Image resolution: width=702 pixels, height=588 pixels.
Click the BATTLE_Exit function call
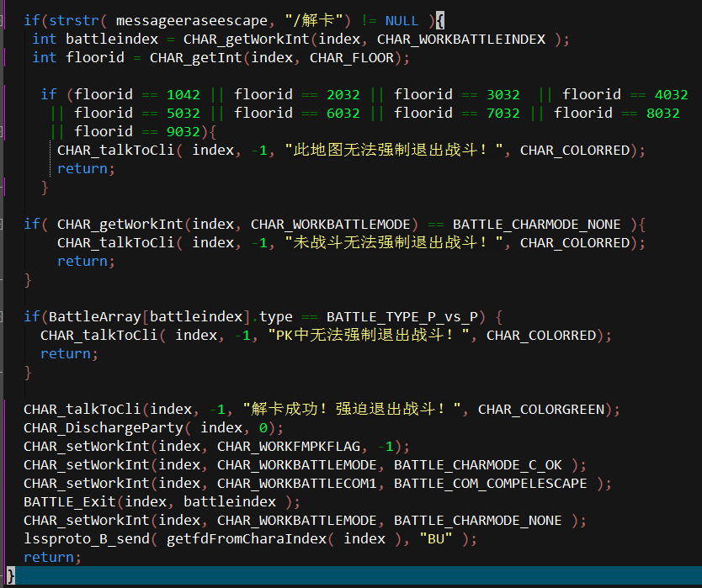70,502
